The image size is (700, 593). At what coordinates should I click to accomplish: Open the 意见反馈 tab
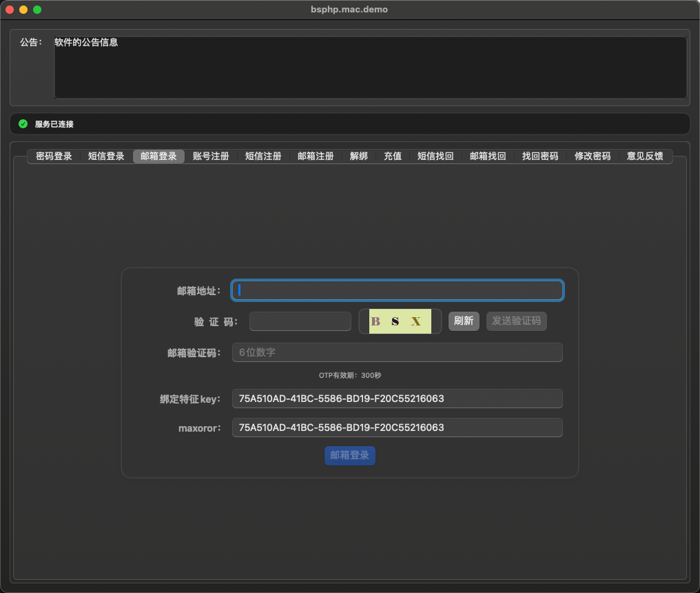[x=645, y=157]
